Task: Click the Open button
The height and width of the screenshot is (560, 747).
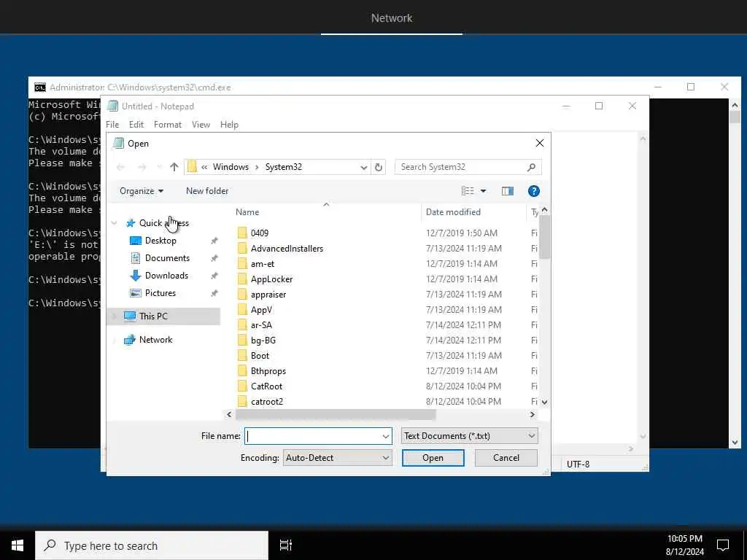Action: [x=433, y=458]
